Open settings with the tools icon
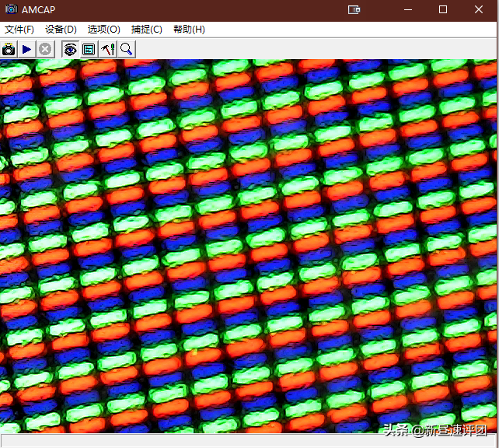Image resolution: width=499 pixels, height=448 pixels. tap(108, 49)
